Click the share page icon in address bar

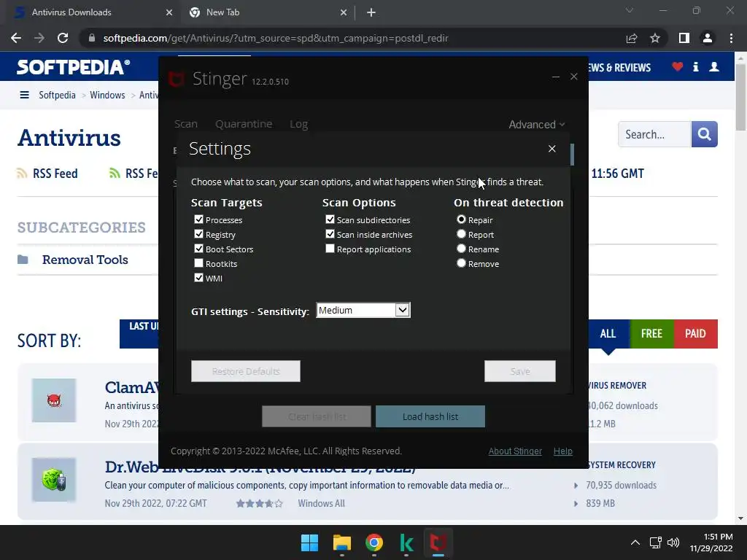(632, 38)
